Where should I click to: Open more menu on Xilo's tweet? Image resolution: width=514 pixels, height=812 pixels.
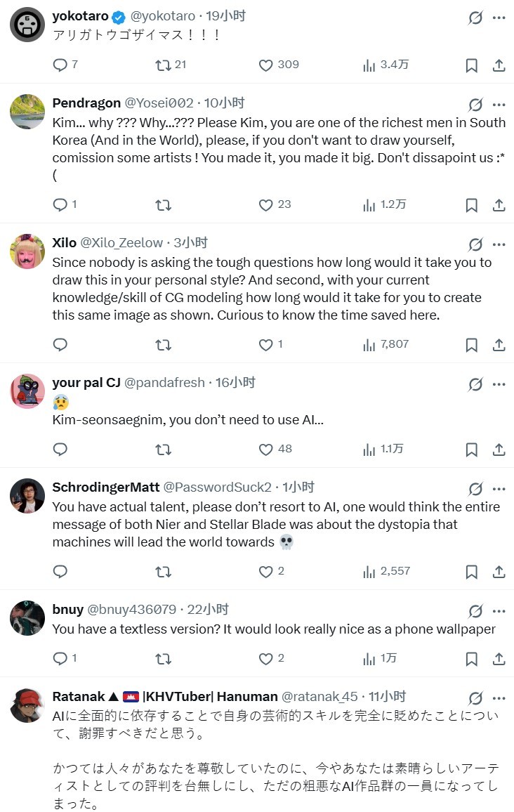(499, 244)
